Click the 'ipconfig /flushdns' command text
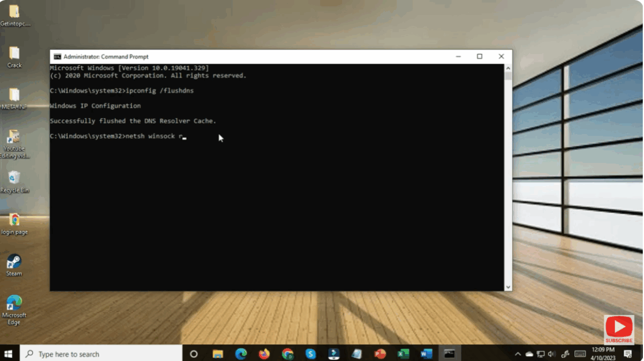This screenshot has height=361, width=644. point(160,91)
